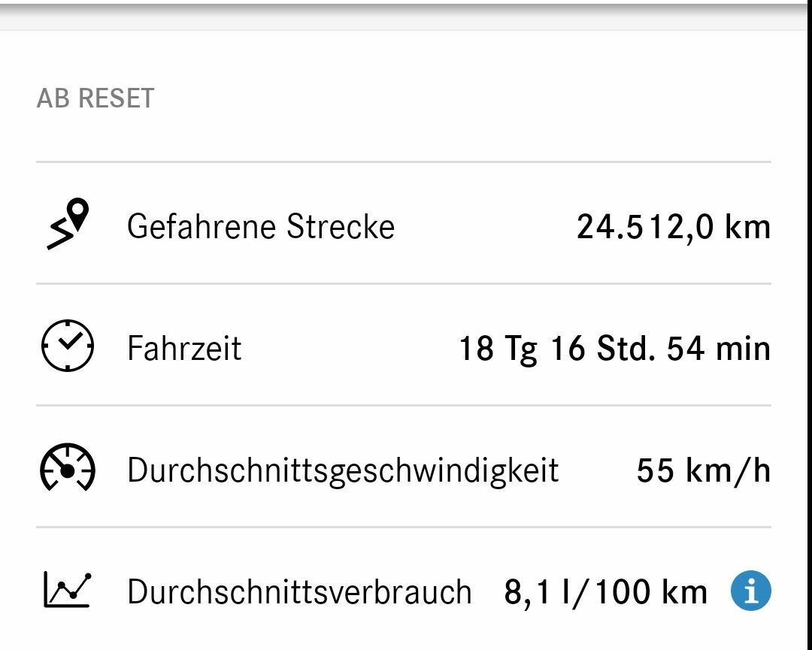Click the route pin icon beside Gefahrene Strecke
812x650 pixels.
68,224
